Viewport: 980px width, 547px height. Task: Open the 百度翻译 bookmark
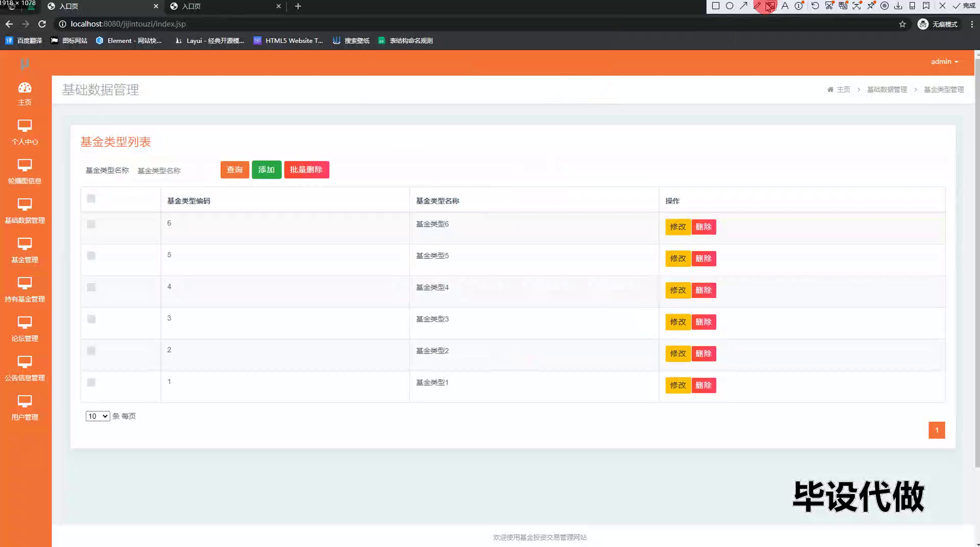[23, 41]
